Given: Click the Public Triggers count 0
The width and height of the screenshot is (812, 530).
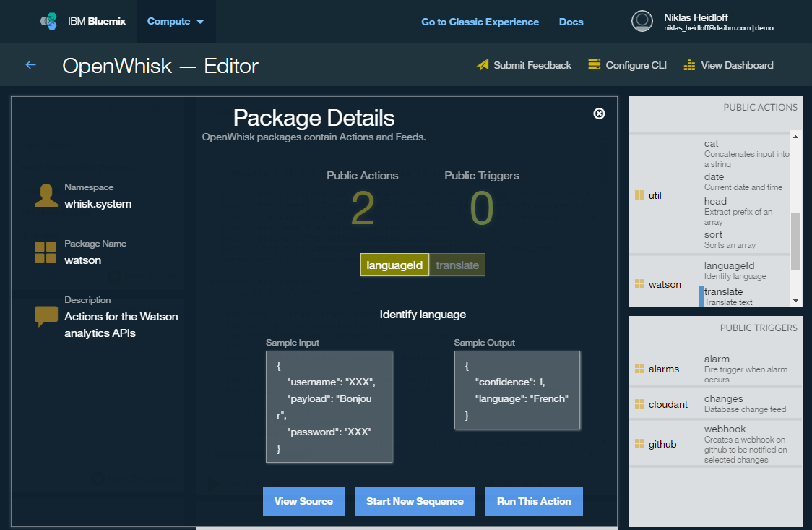Looking at the screenshot, I should pyautogui.click(x=482, y=208).
